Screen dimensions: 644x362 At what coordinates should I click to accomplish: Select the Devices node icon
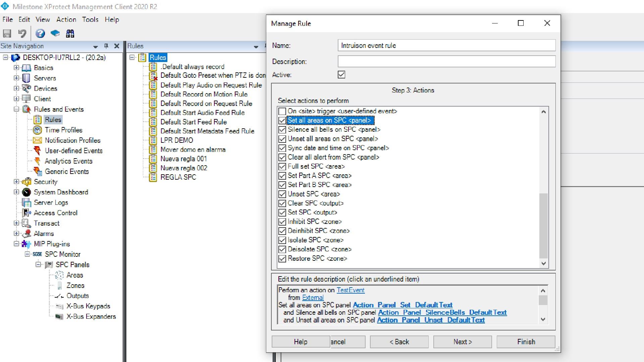tap(26, 89)
